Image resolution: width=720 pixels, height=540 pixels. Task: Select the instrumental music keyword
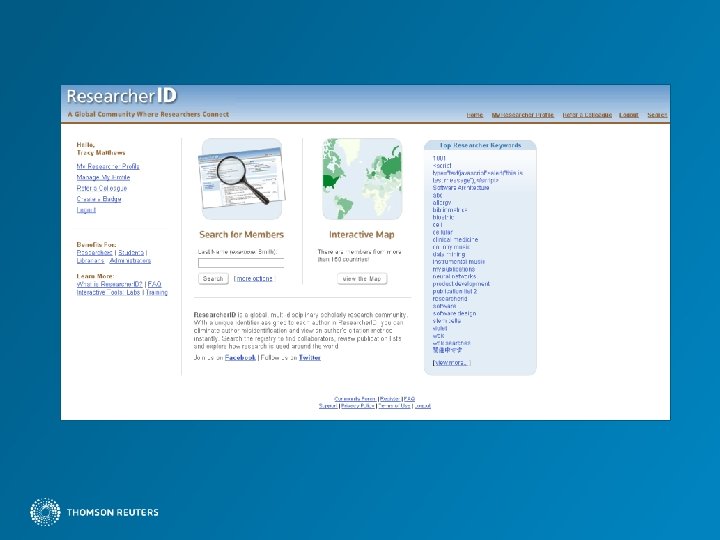(459, 262)
